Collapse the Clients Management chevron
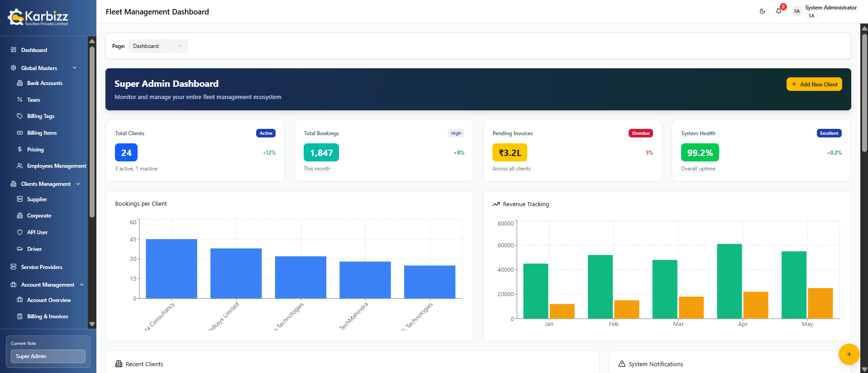 click(x=78, y=184)
